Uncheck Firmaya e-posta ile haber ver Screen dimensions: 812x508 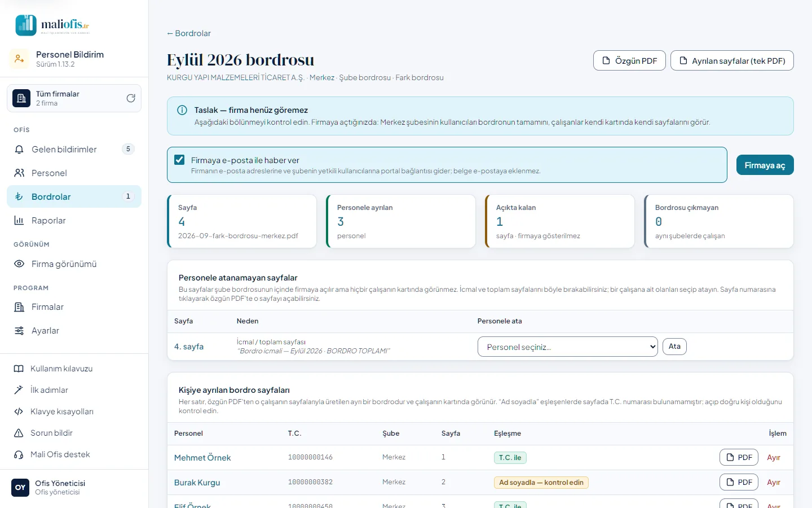point(179,160)
